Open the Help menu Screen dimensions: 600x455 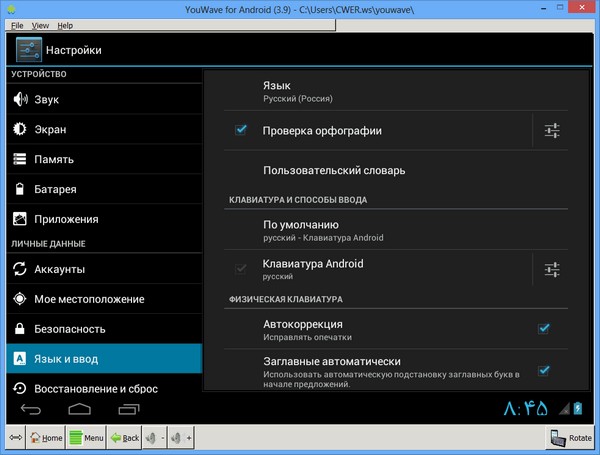point(65,24)
